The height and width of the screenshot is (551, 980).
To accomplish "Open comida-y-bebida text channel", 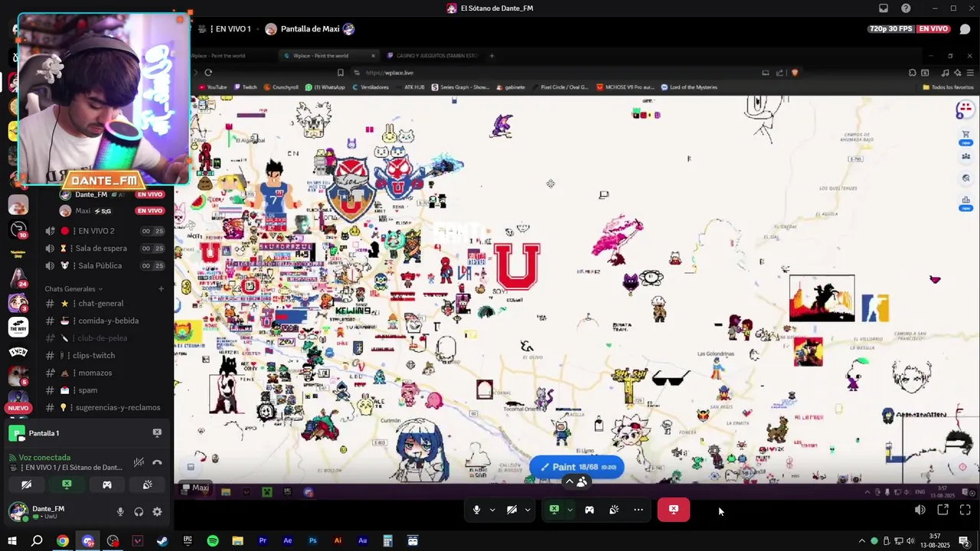I will pyautogui.click(x=108, y=321).
